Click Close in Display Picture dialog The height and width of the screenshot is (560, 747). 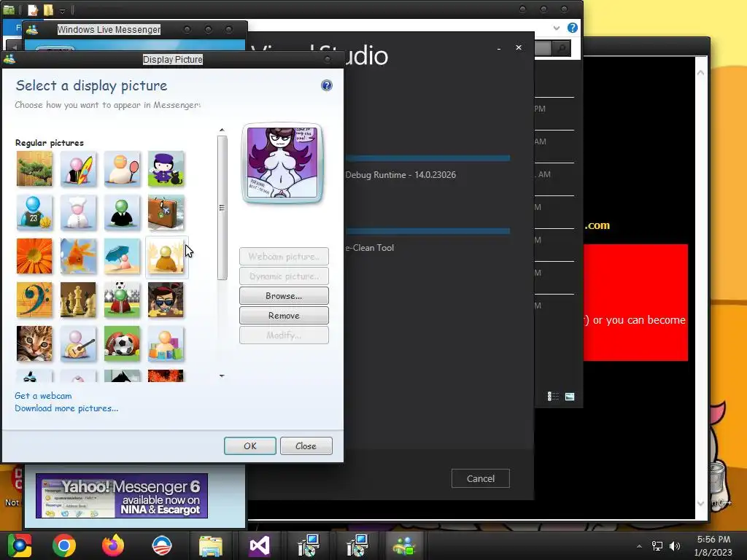306,446
